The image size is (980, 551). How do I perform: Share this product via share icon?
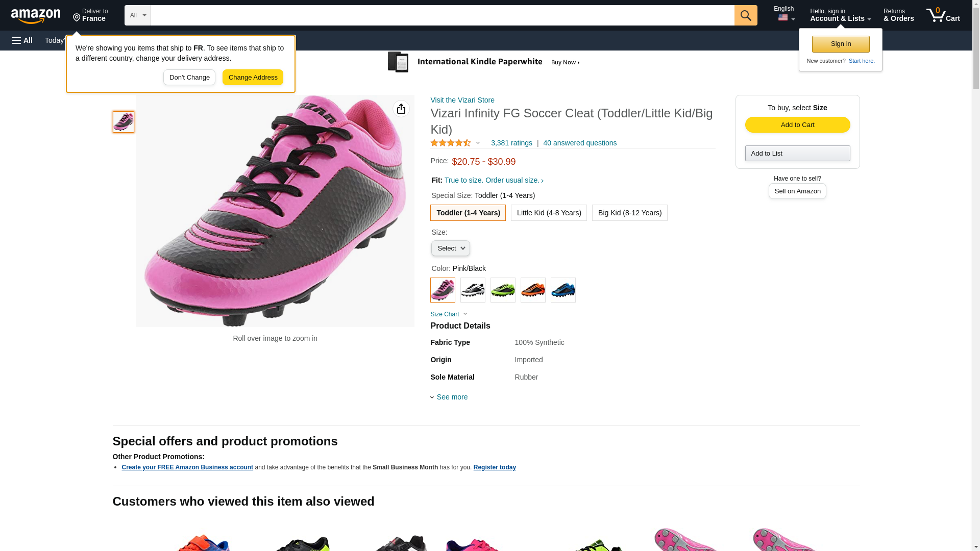coord(401,109)
